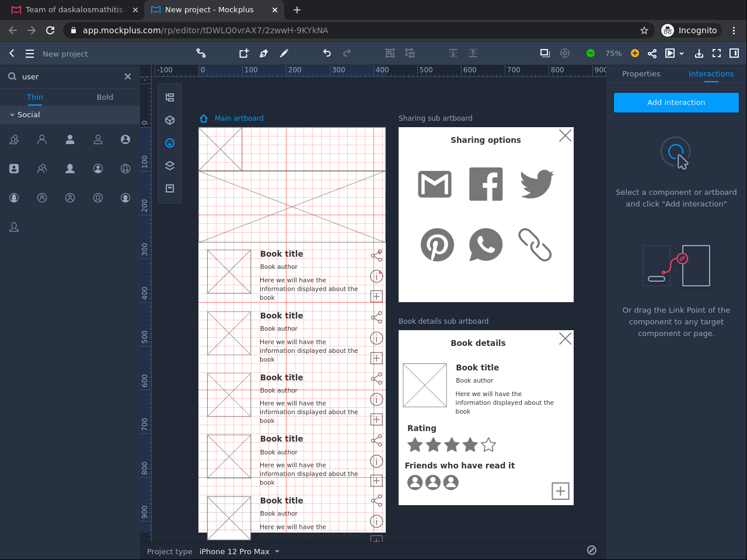Zoom out with the green minus button
The image size is (747, 560).
(x=591, y=53)
